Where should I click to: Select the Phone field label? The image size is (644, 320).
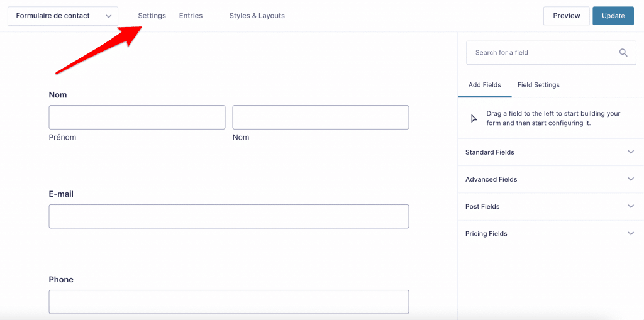pos(61,279)
